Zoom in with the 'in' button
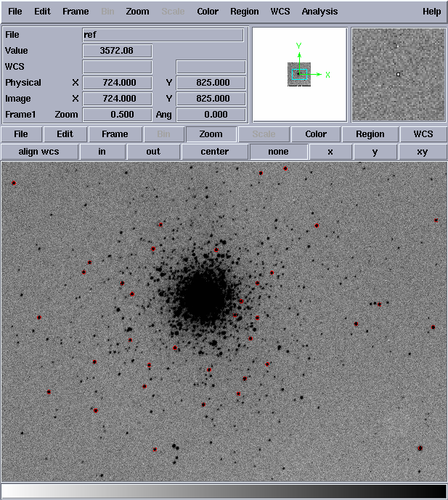Image resolution: width=448 pixels, height=500 pixels. pyautogui.click(x=102, y=152)
